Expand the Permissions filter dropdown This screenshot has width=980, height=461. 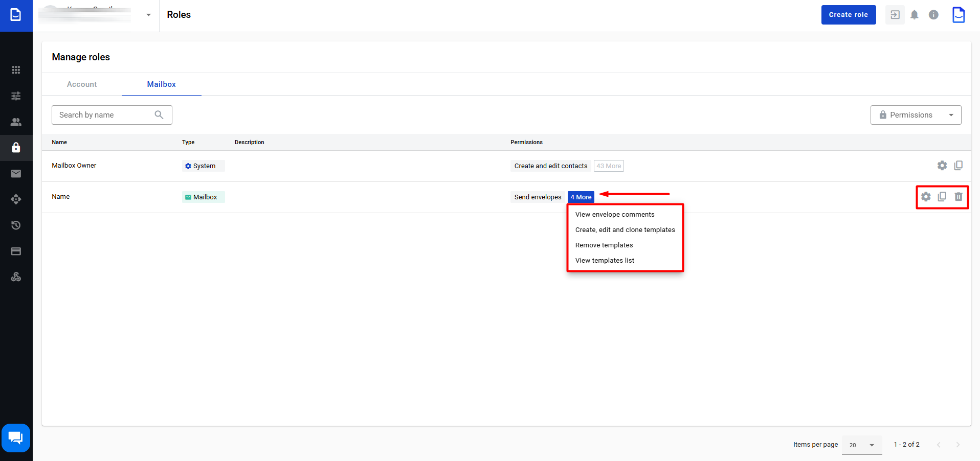(916, 115)
